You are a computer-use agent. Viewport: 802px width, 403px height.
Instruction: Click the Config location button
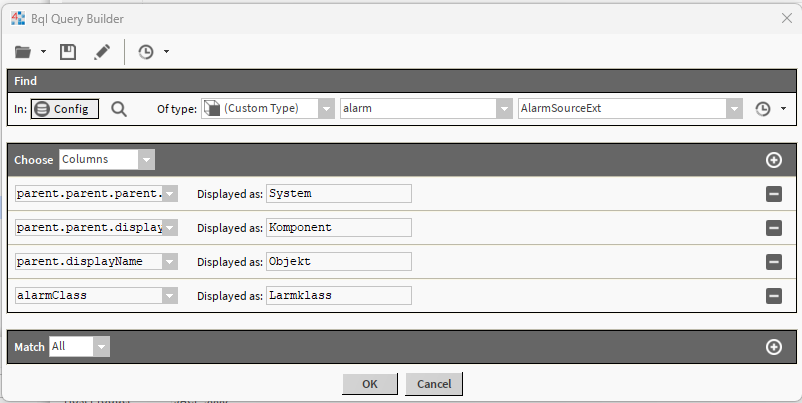pyautogui.click(x=65, y=109)
